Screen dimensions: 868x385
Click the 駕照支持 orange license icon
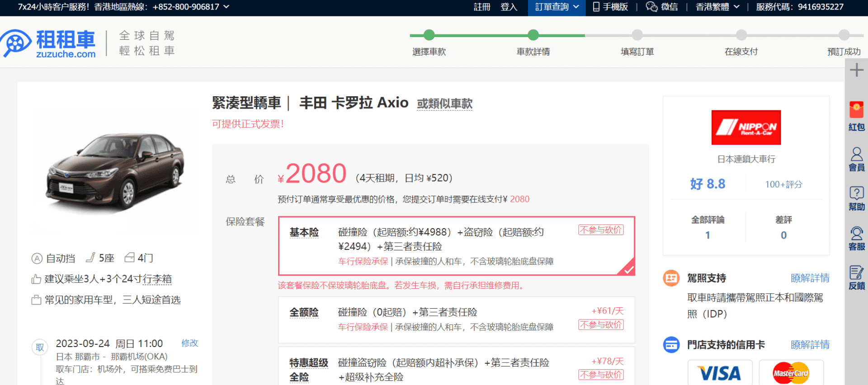[671, 278]
